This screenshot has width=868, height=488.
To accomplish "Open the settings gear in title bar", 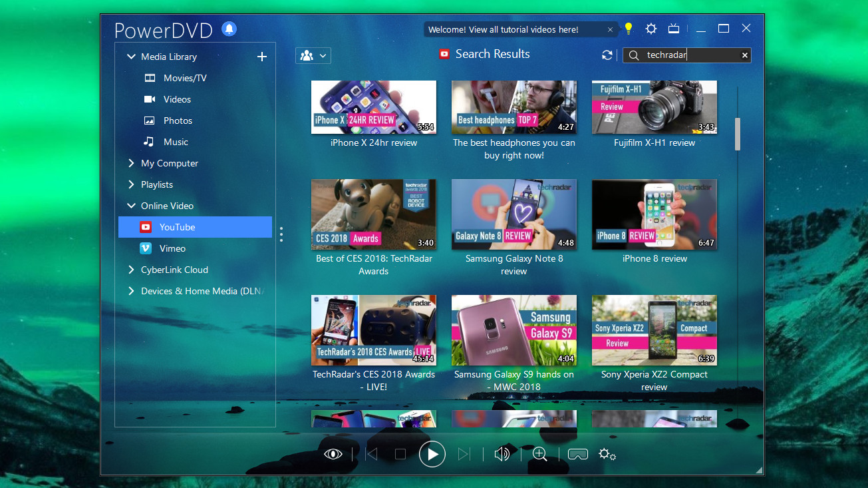I will click(x=651, y=29).
